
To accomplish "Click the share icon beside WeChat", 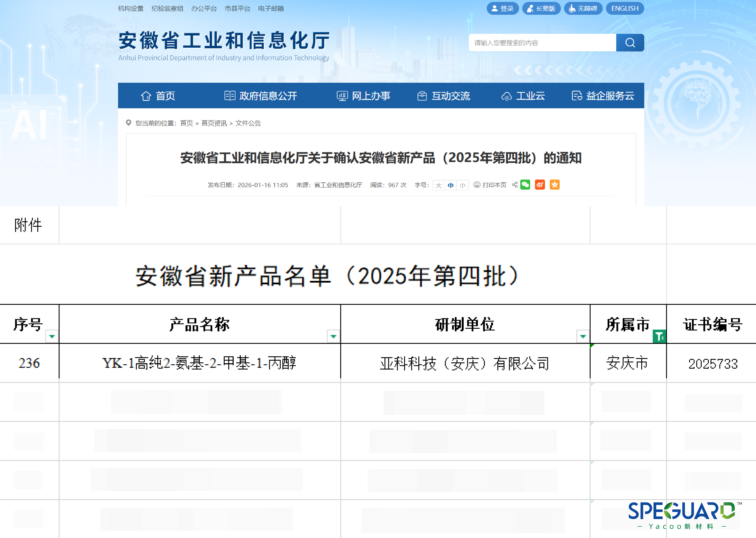I will [515, 185].
